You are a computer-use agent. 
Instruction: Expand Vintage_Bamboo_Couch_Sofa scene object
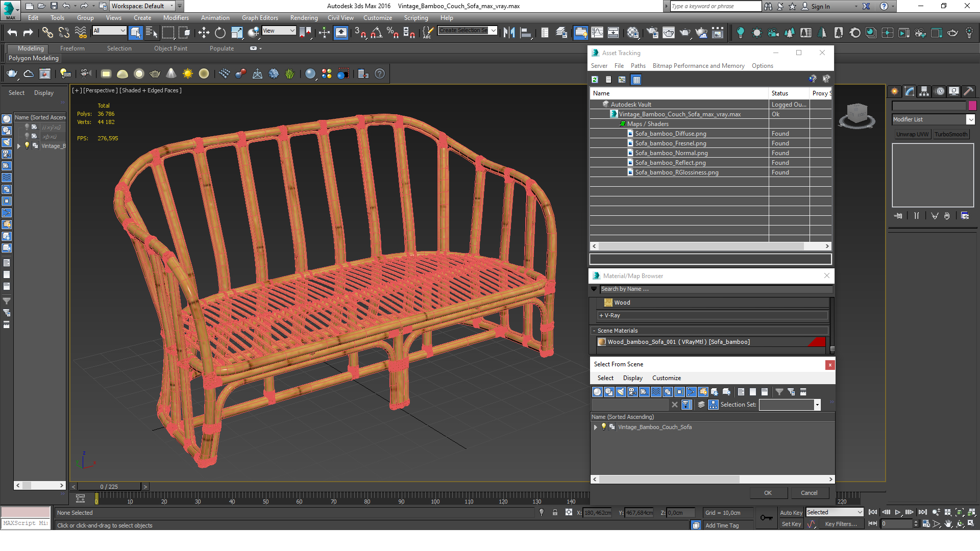pos(595,427)
